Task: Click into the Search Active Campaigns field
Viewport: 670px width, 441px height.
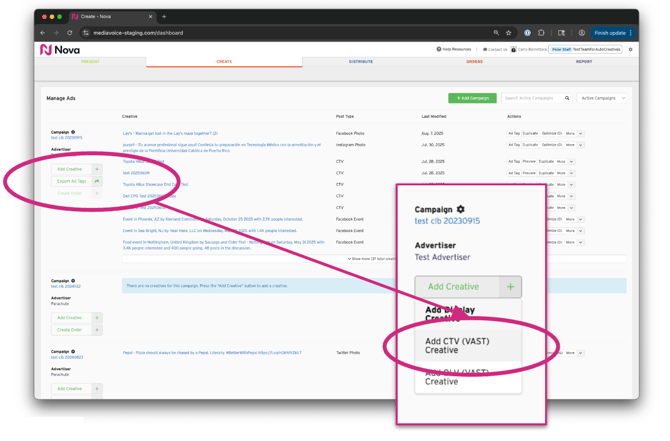Action: 531,98
